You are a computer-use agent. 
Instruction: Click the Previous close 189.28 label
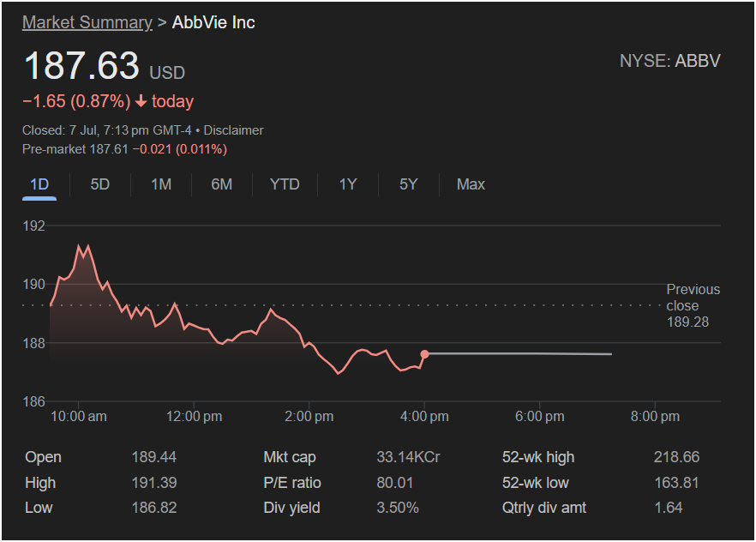tap(693, 305)
